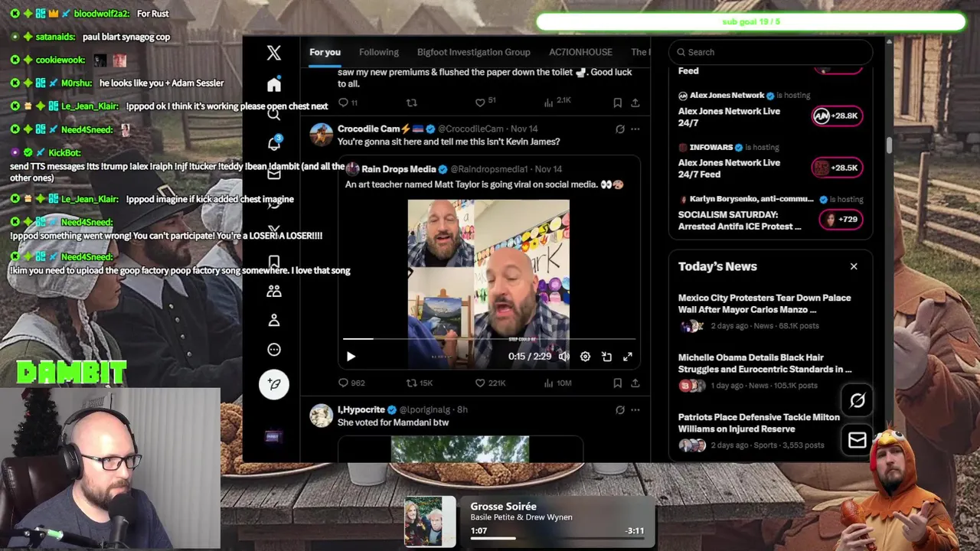The height and width of the screenshot is (551, 980).
Task: Close the Today's News panel
Action: pyautogui.click(x=854, y=266)
